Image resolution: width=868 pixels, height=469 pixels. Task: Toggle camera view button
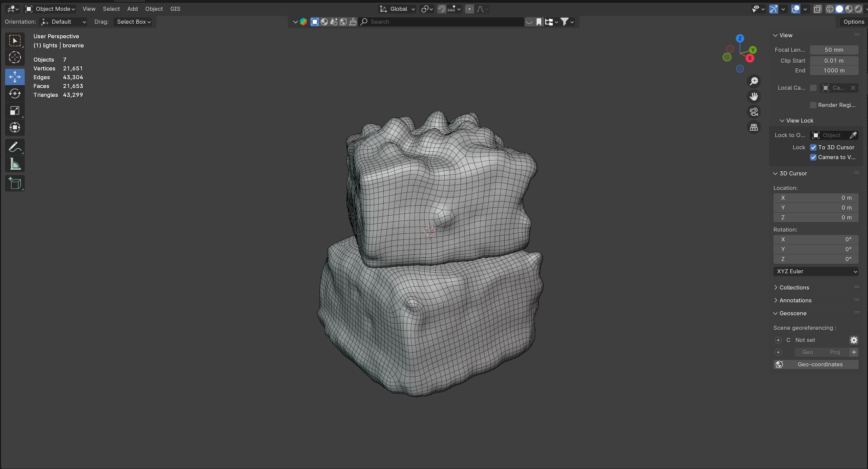(x=754, y=112)
